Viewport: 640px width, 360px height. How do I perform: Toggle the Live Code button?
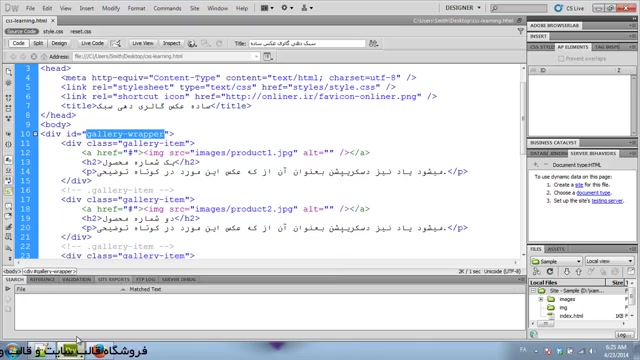92,43
